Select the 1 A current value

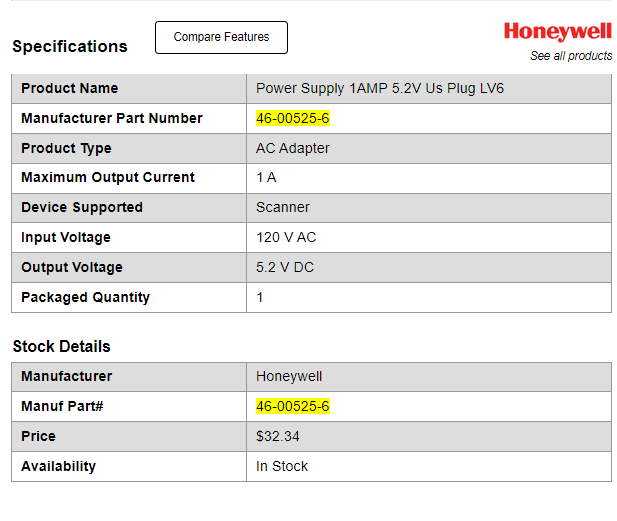[266, 177]
